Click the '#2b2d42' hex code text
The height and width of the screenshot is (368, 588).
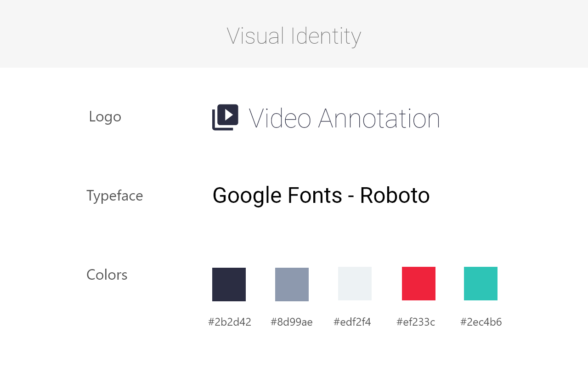(230, 322)
